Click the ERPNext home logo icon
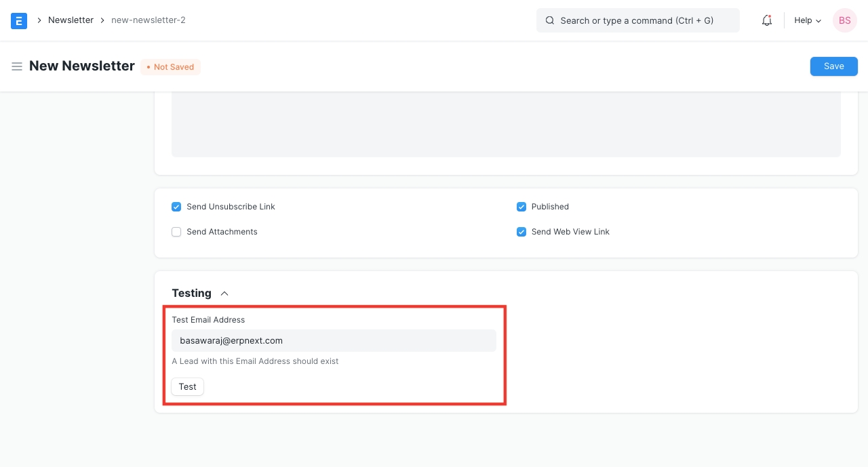Image resolution: width=868 pixels, height=467 pixels. tap(19, 20)
